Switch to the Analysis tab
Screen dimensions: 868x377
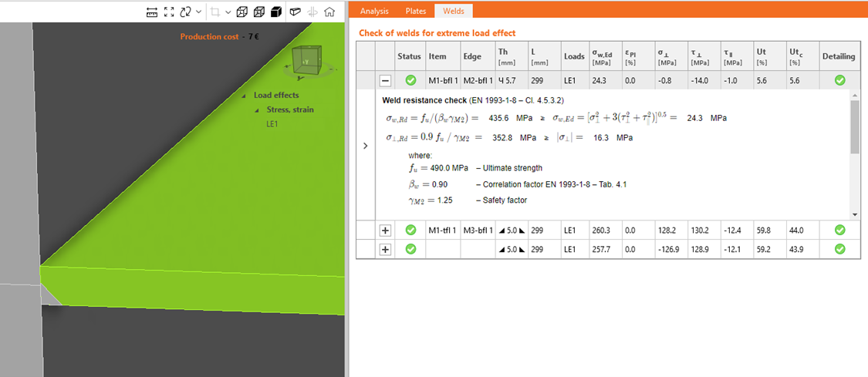point(374,11)
